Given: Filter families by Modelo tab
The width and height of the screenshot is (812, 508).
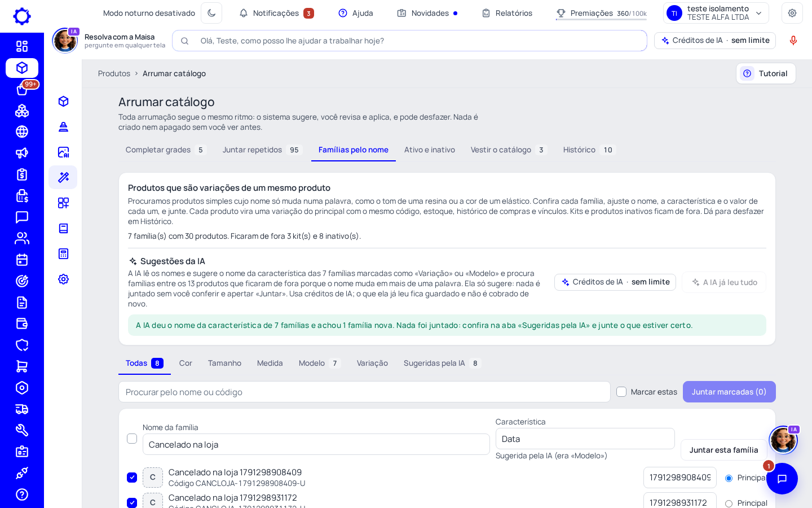Looking at the screenshot, I should tap(319, 363).
